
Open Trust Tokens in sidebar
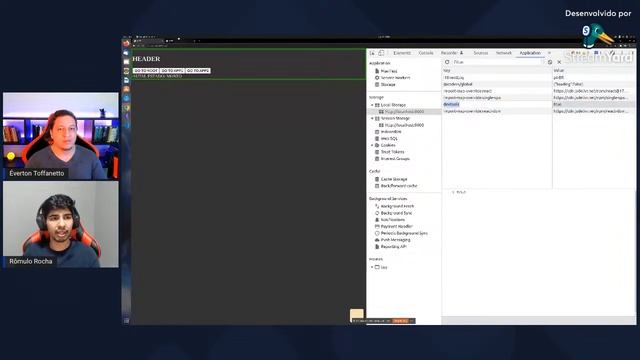pos(392,152)
